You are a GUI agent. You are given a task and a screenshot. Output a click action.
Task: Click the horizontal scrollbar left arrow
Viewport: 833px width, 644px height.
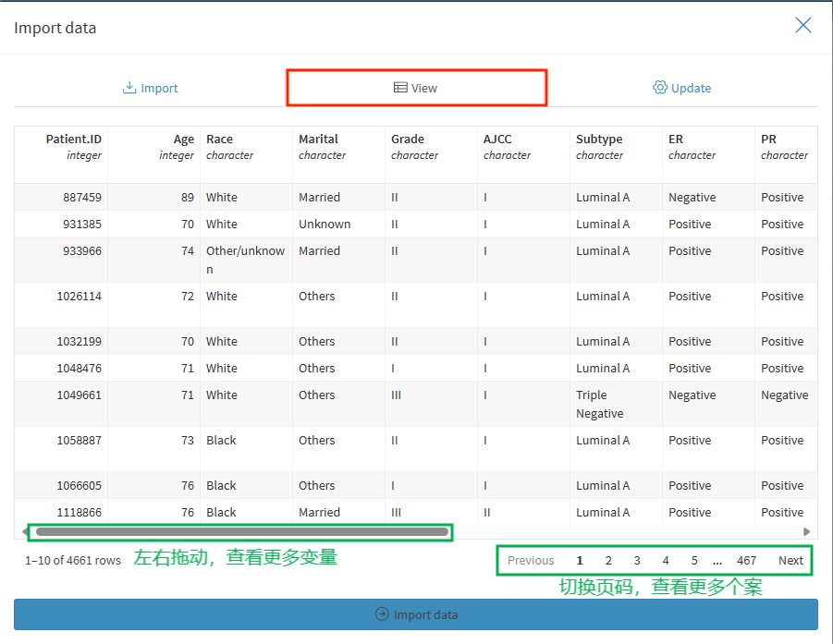click(25, 531)
